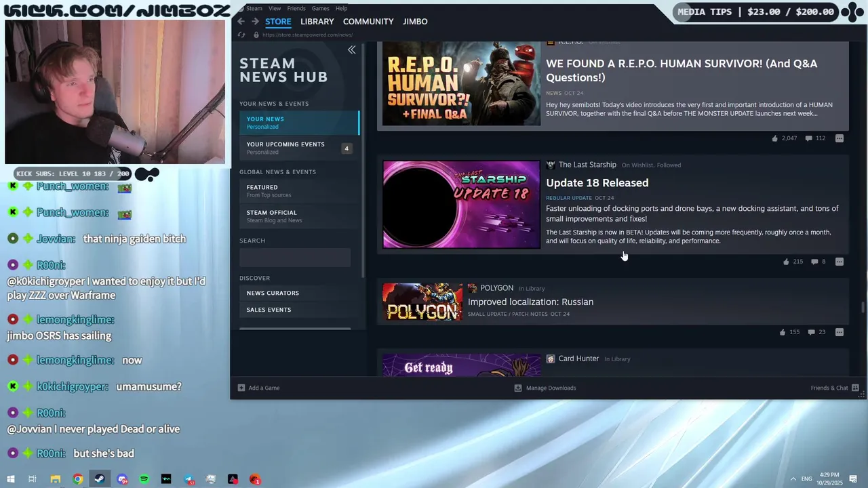Open 'WE FOUND A R.E.P.O. HUMAN SURVIVOR' headline
868x488 pixels.
pyautogui.click(x=682, y=70)
